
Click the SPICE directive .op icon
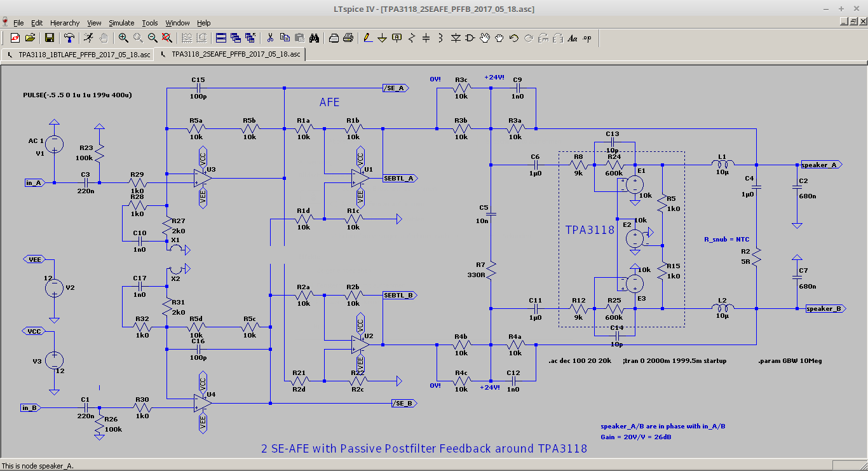click(x=587, y=38)
